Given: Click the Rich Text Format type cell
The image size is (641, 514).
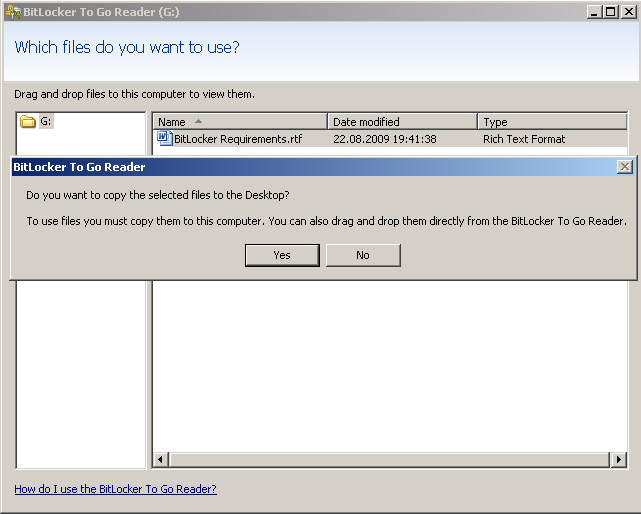Looking at the screenshot, I should [x=524, y=139].
